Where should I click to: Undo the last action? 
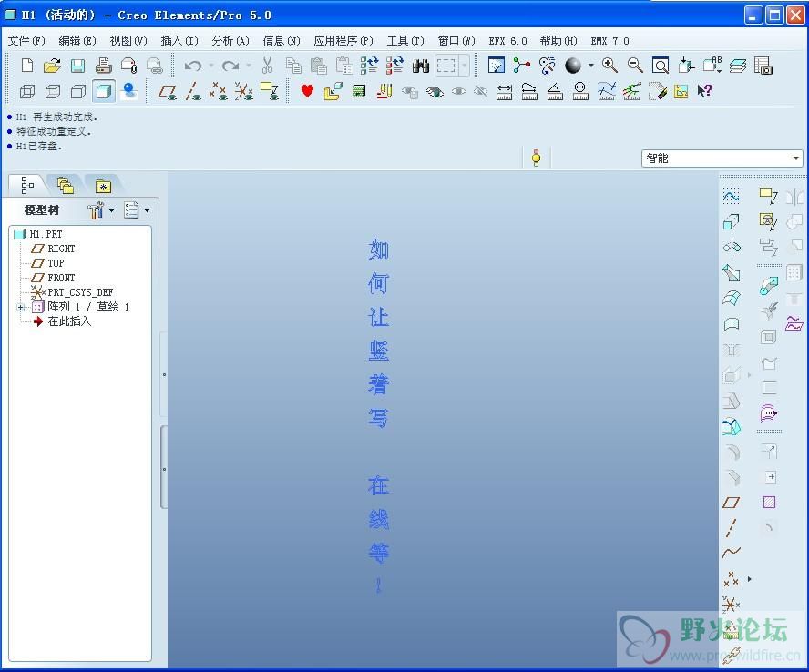click(x=193, y=66)
